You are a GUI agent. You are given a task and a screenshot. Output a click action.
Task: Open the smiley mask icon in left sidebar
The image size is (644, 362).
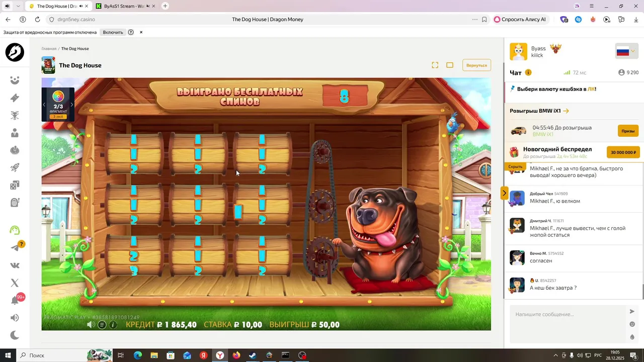tap(15, 80)
